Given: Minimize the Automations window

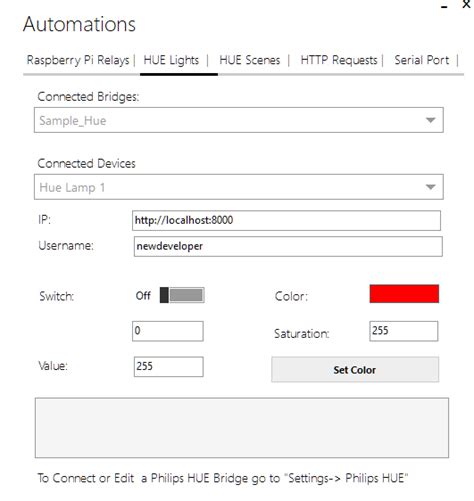Looking at the screenshot, I should 444,6.
